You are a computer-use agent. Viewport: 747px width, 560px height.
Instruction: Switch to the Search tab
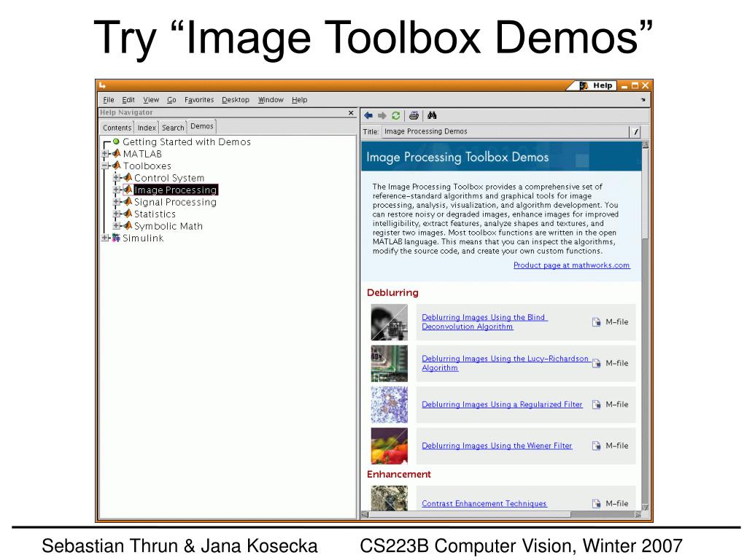[x=172, y=128]
